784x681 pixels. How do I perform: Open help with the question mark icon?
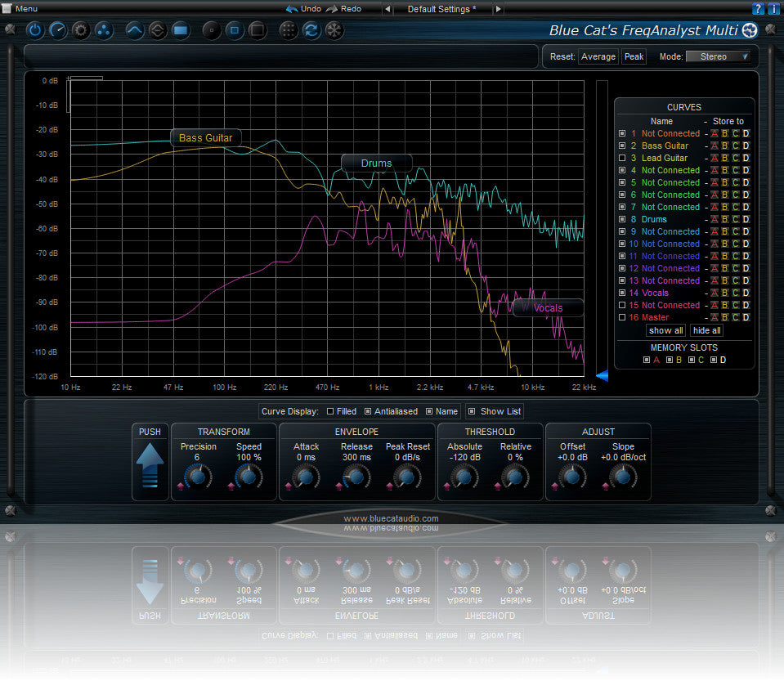pyautogui.click(x=758, y=9)
